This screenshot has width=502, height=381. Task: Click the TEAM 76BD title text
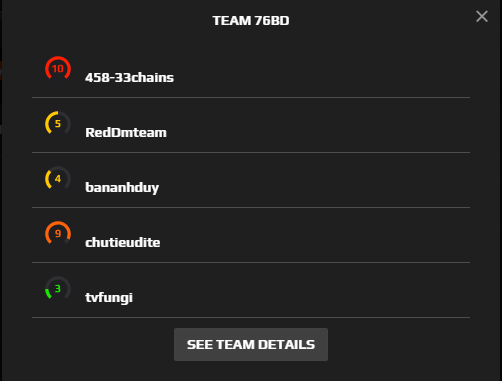(251, 21)
